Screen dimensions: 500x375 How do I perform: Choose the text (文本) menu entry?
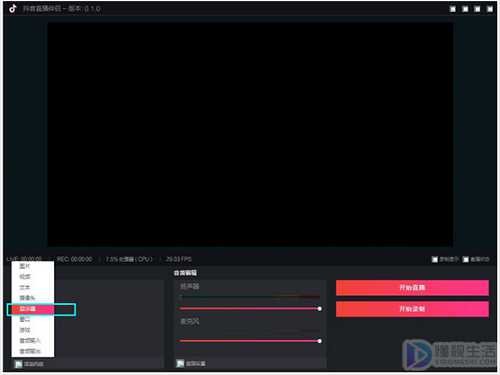[33, 287]
